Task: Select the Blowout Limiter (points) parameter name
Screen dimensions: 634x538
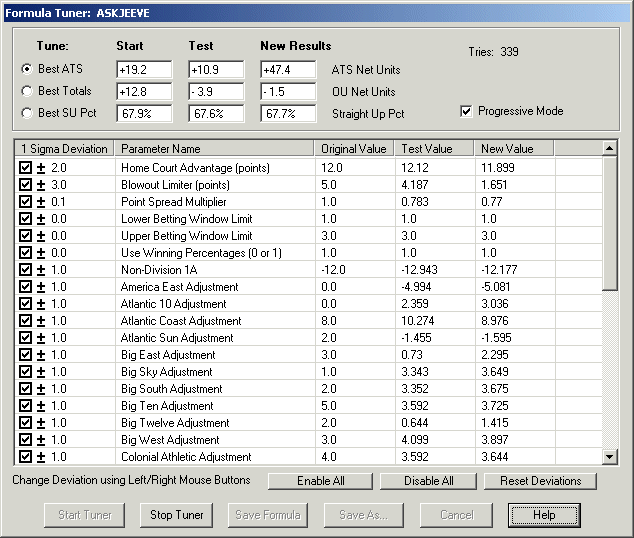Action: click(x=175, y=185)
